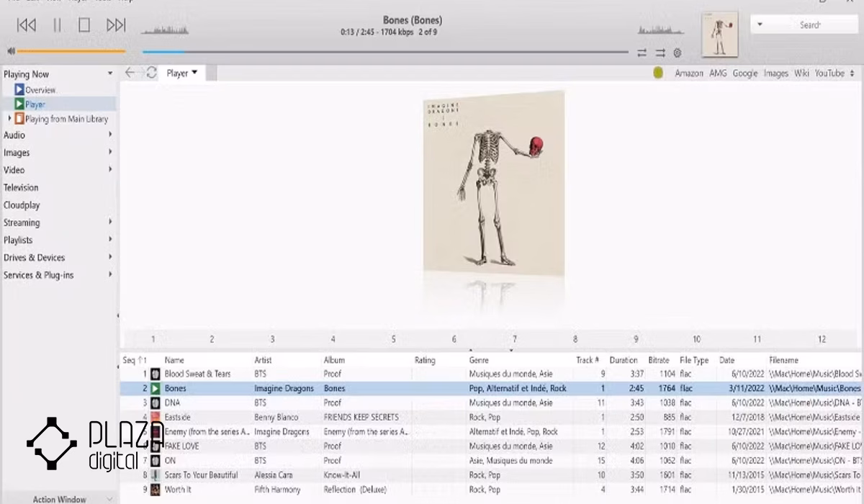This screenshot has height=504, width=864.
Task: Click the Search input field
Action: [x=810, y=24]
